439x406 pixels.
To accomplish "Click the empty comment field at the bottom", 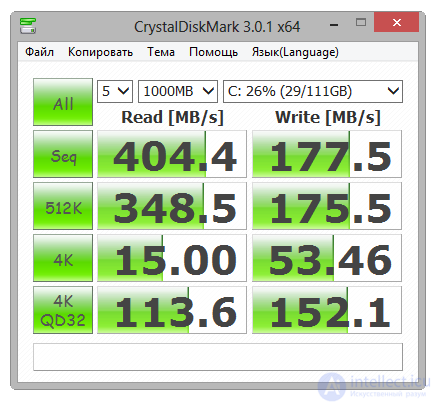I will (x=218, y=357).
